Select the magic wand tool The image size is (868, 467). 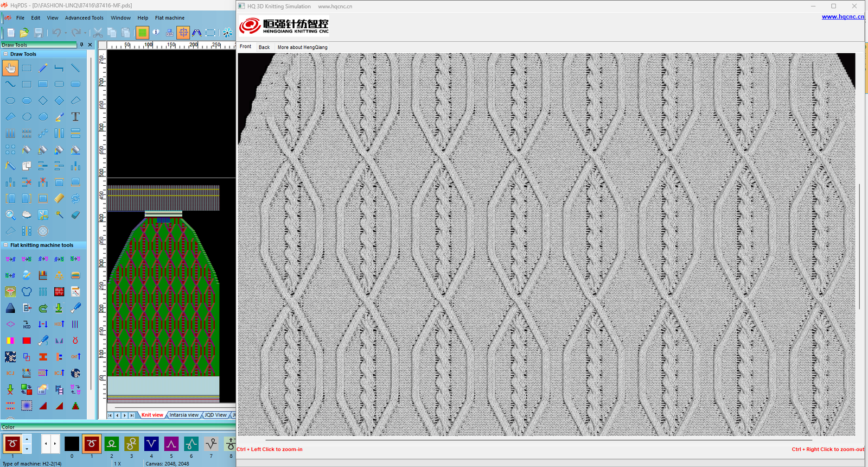(x=59, y=214)
